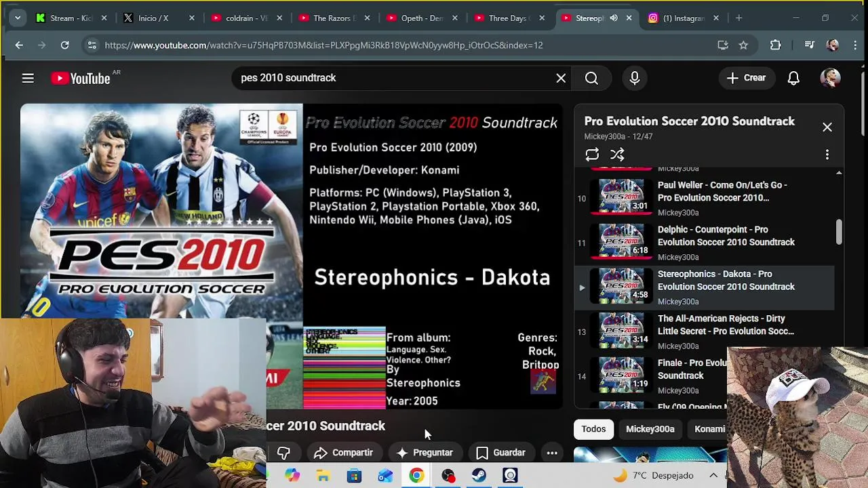This screenshot has height=488, width=868.
Task: Open Steam from the taskbar
Action: pyautogui.click(x=479, y=476)
